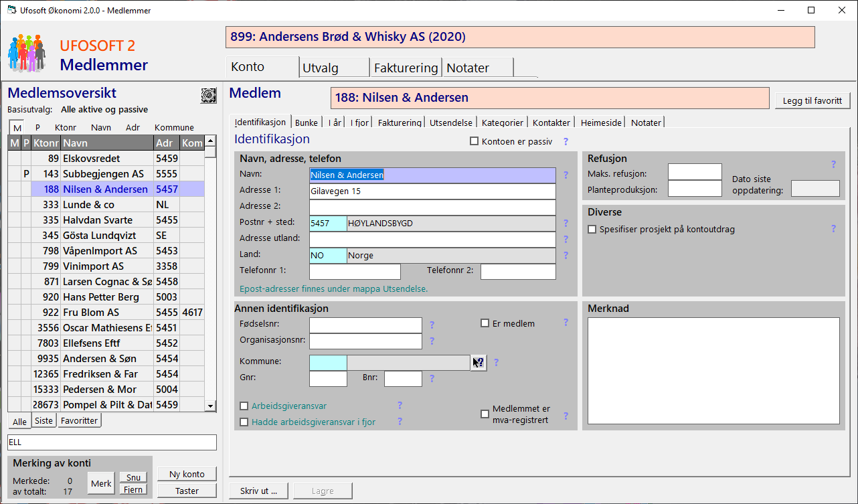Image resolution: width=858 pixels, height=504 pixels.
Task: Open the Konto main tab
Action: (x=262, y=67)
